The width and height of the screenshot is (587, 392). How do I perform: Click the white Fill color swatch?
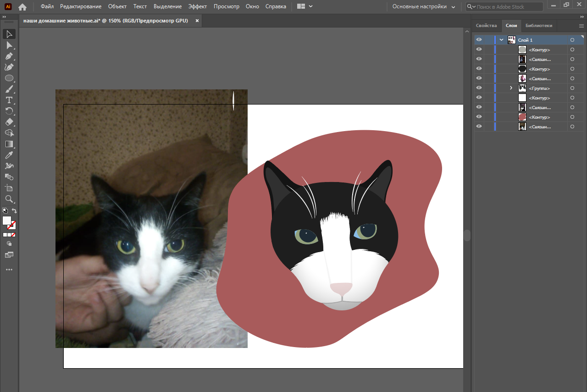point(7,221)
